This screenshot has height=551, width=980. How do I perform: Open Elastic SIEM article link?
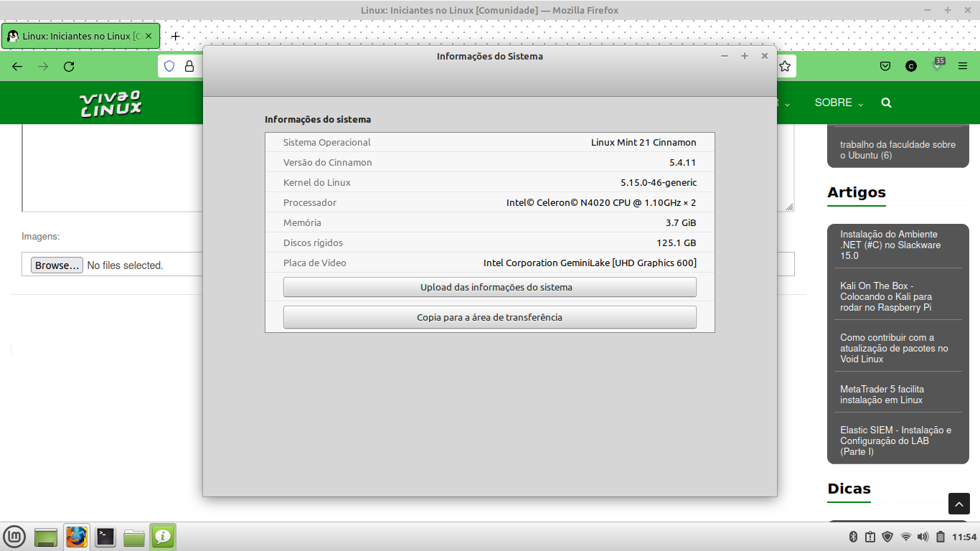tap(895, 441)
